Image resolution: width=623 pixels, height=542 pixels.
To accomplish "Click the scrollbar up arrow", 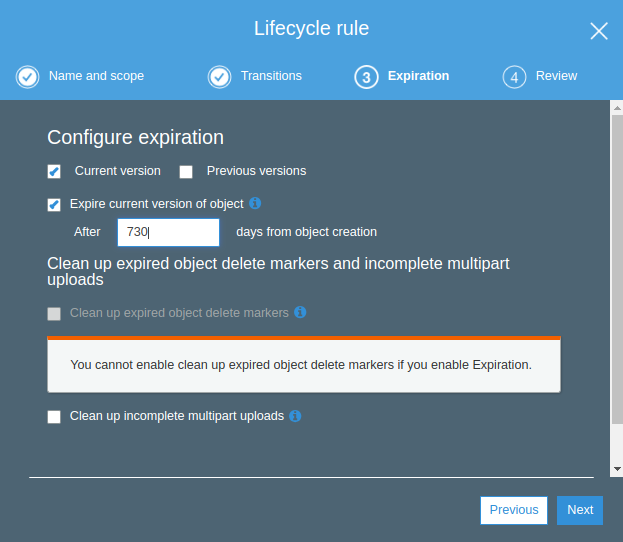I will click(616, 107).
